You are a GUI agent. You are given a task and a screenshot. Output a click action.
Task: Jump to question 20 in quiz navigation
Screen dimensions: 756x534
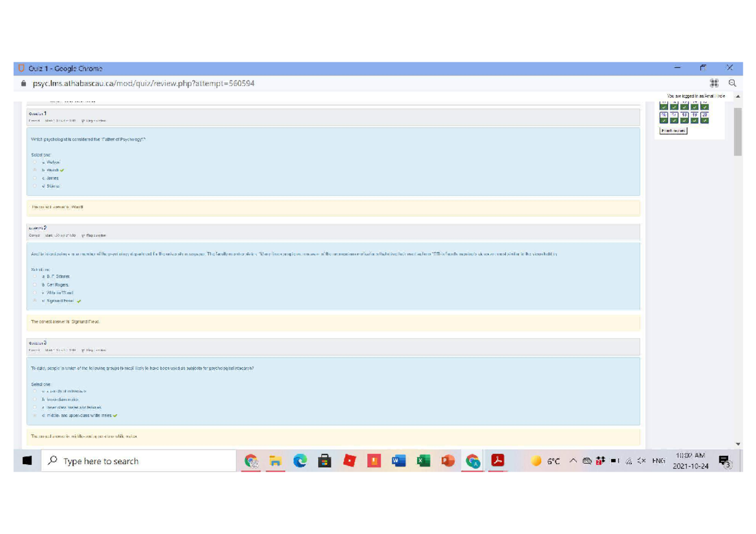[704, 118]
